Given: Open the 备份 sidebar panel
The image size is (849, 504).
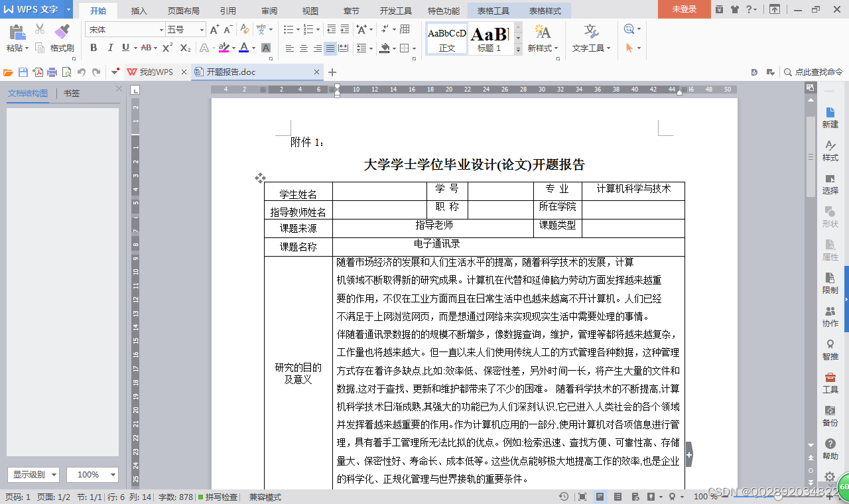Looking at the screenshot, I should (830, 416).
